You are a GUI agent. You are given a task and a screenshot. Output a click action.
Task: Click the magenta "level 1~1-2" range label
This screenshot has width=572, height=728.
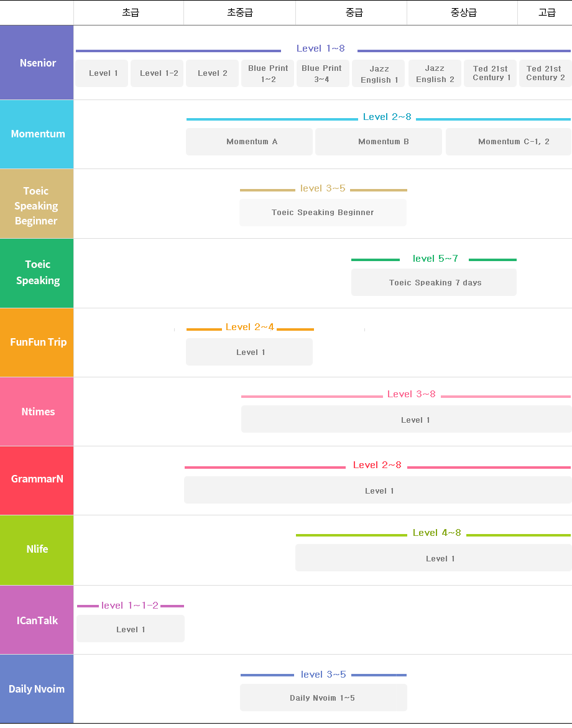tap(129, 606)
